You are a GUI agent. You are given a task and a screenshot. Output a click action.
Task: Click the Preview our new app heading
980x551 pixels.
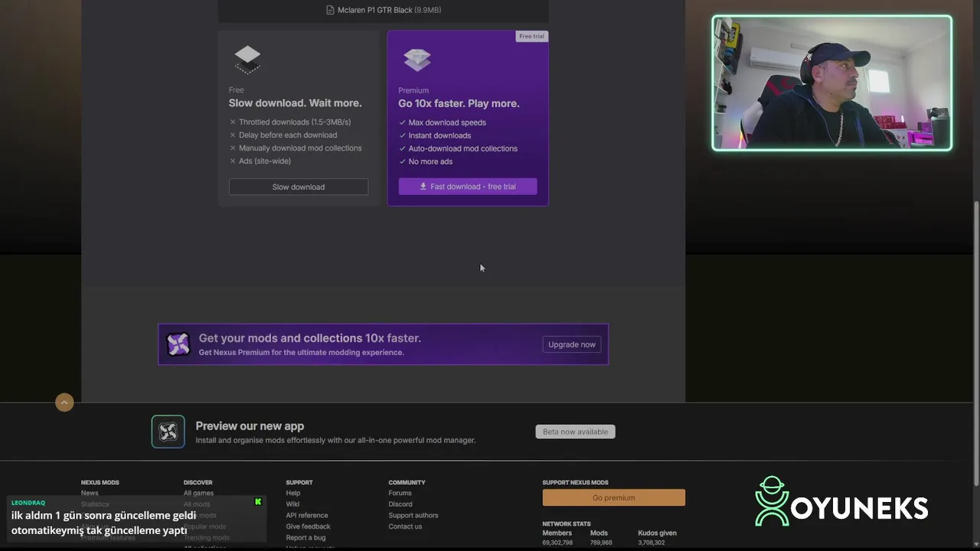coord(250,426)
